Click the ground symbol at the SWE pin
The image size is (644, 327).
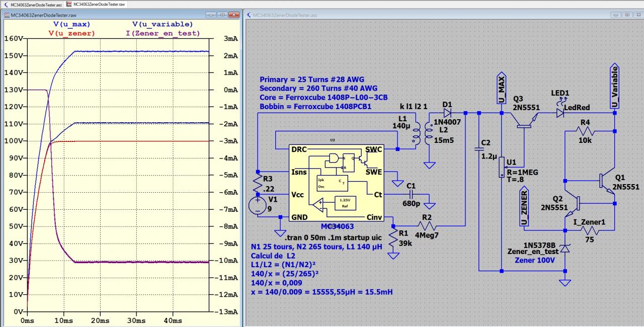(x=398, y=183)
